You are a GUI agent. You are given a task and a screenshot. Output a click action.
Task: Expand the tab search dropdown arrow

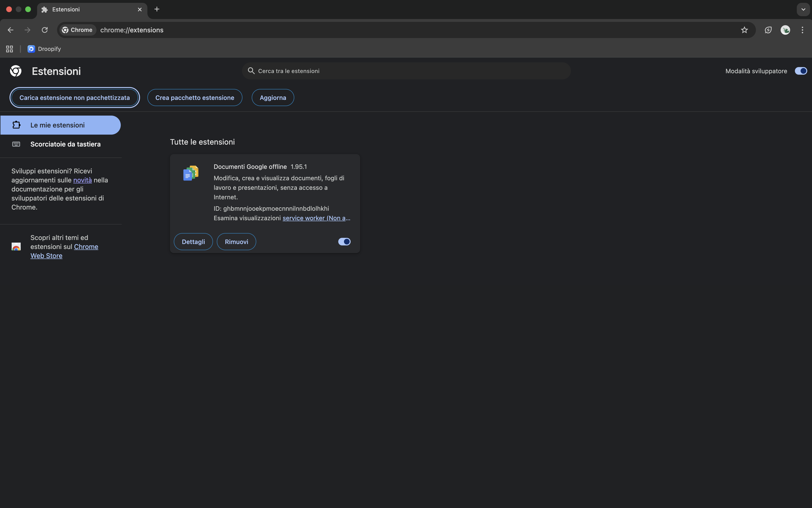(803, 10)
